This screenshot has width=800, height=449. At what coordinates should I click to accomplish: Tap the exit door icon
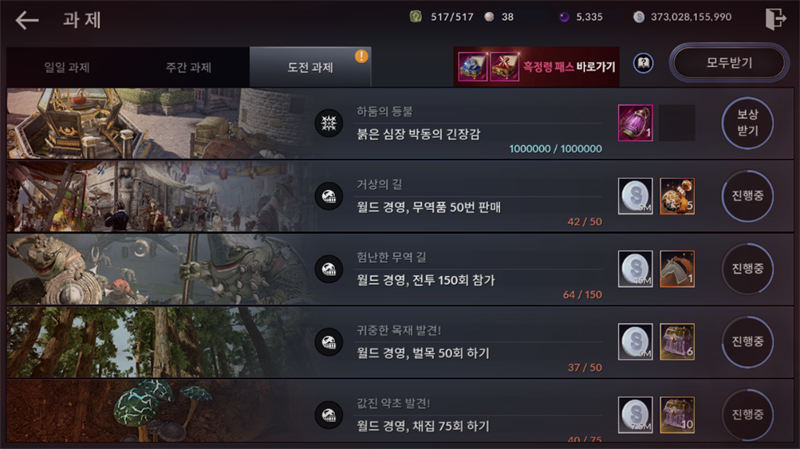point(775,19)
